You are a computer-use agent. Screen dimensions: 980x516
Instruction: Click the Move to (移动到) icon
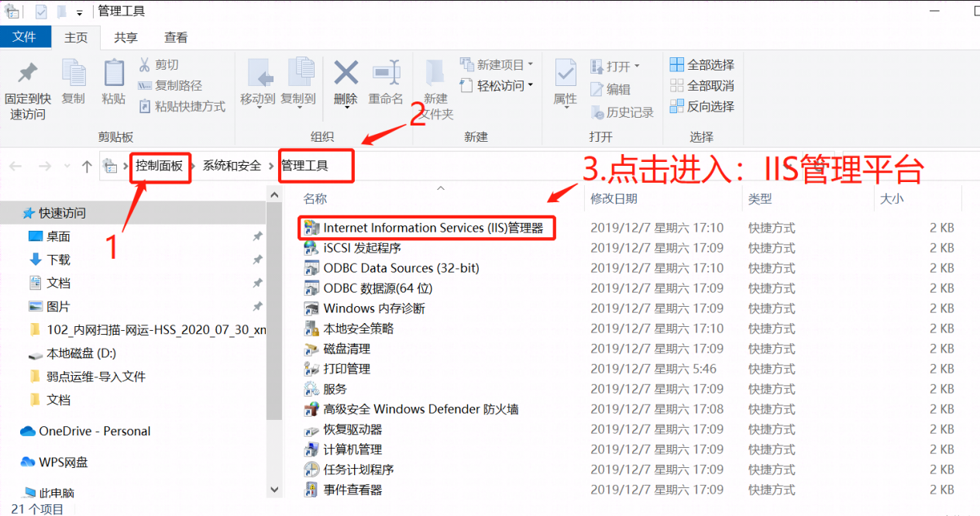tap(259, 73)
